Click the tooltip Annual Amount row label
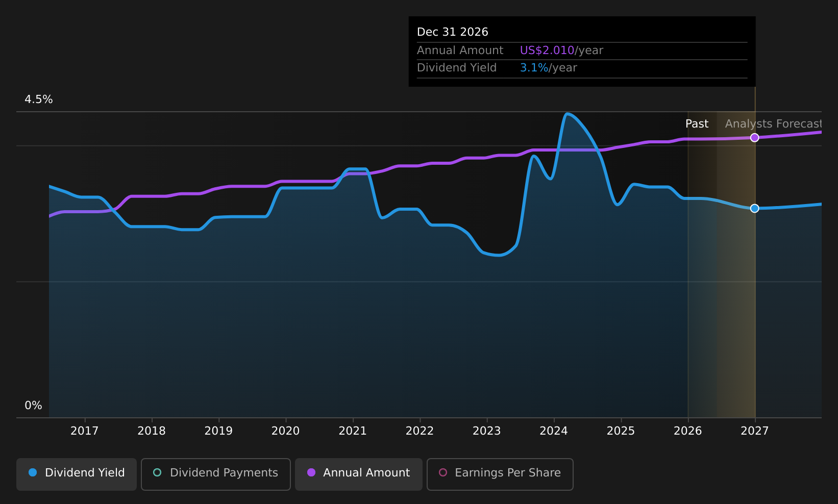 [x=460, y=51]
